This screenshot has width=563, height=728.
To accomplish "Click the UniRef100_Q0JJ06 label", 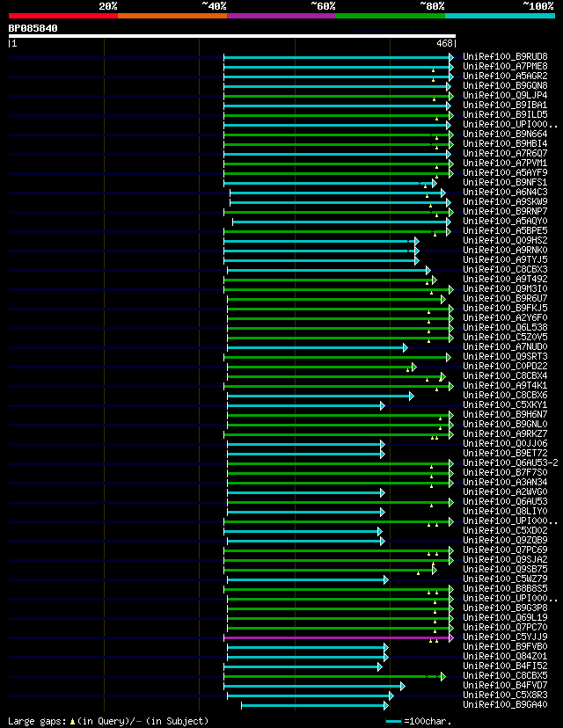I will point(505,444).
